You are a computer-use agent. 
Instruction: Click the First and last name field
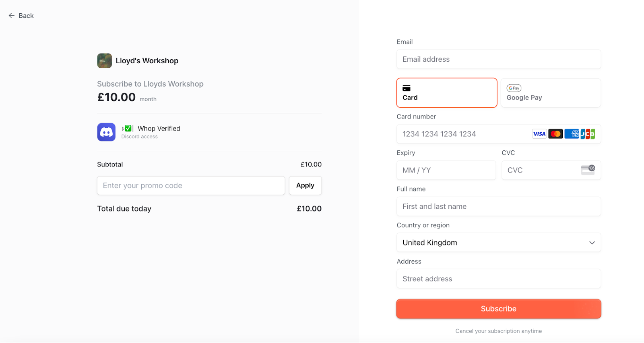[x=499, y=206]
